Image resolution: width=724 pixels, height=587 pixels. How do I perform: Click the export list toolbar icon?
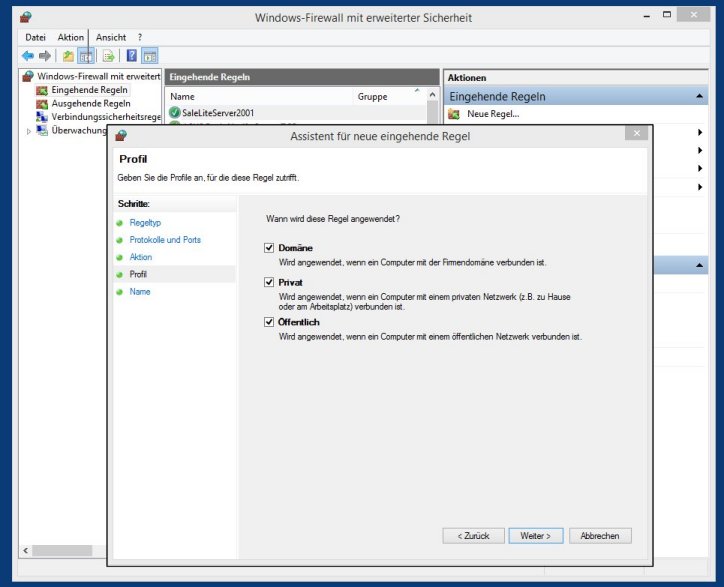pos(108,56)
